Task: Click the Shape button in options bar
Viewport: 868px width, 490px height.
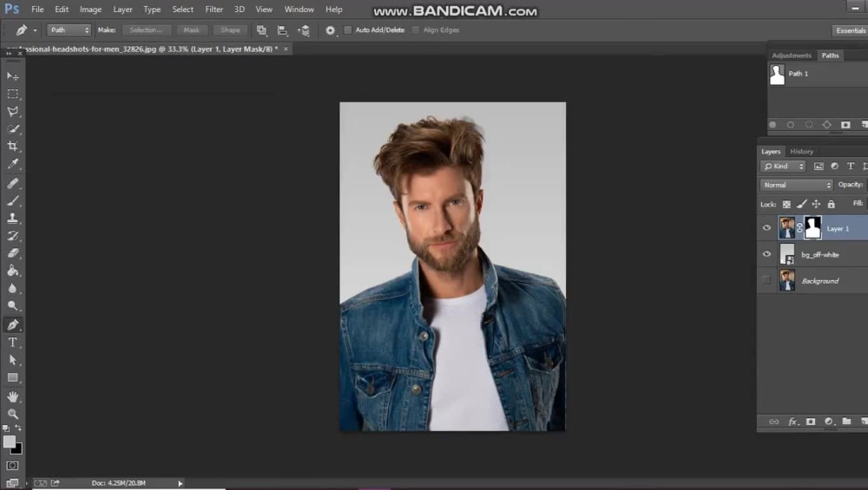Action: coord(230,29)
